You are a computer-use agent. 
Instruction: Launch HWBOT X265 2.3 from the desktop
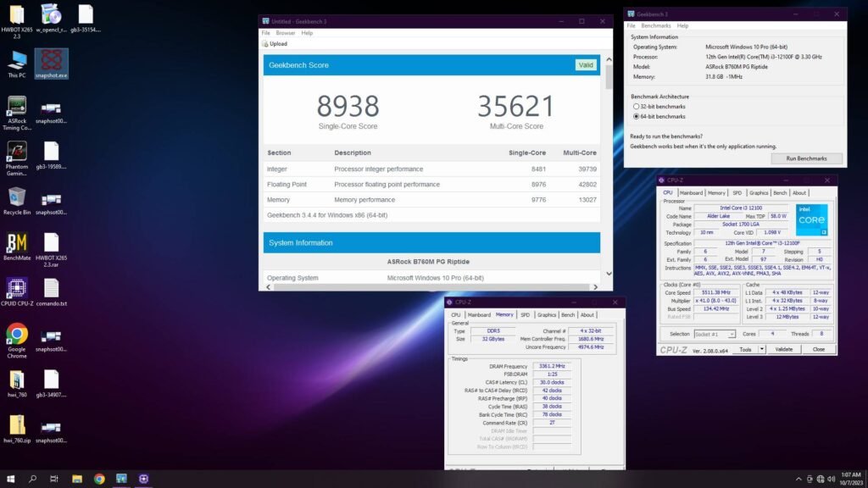point(17,14)
